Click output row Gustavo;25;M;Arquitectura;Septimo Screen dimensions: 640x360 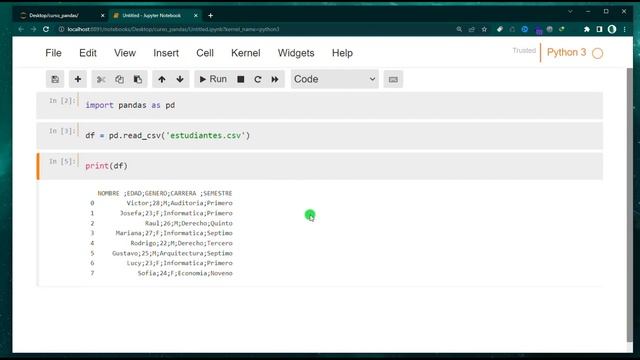(172, 253)
